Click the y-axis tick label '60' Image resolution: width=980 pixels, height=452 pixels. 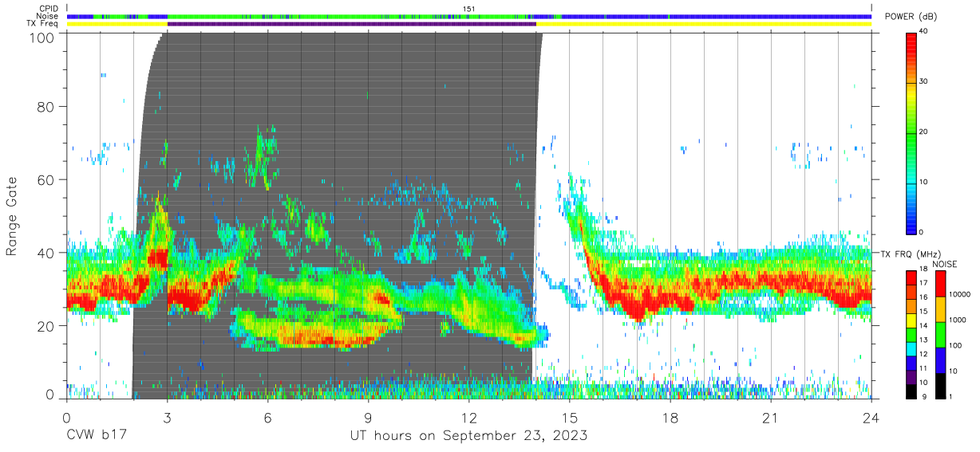click(x=45, y=179)
